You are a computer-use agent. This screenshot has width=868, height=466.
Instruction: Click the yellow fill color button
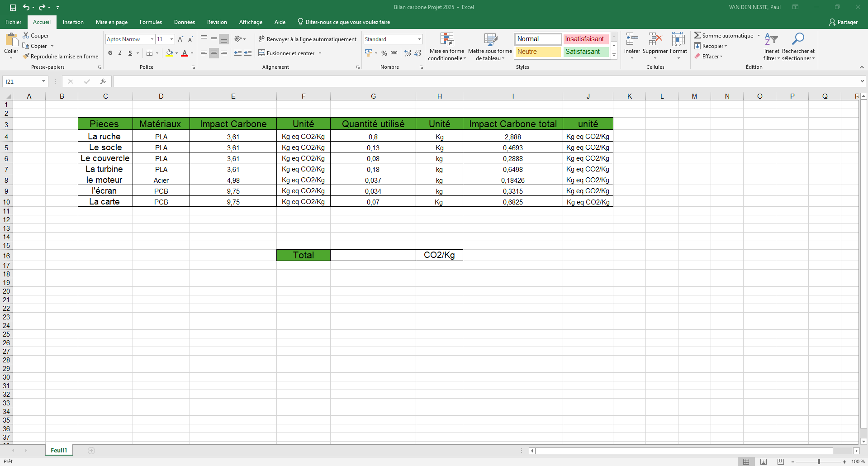(x=169, y=53)
